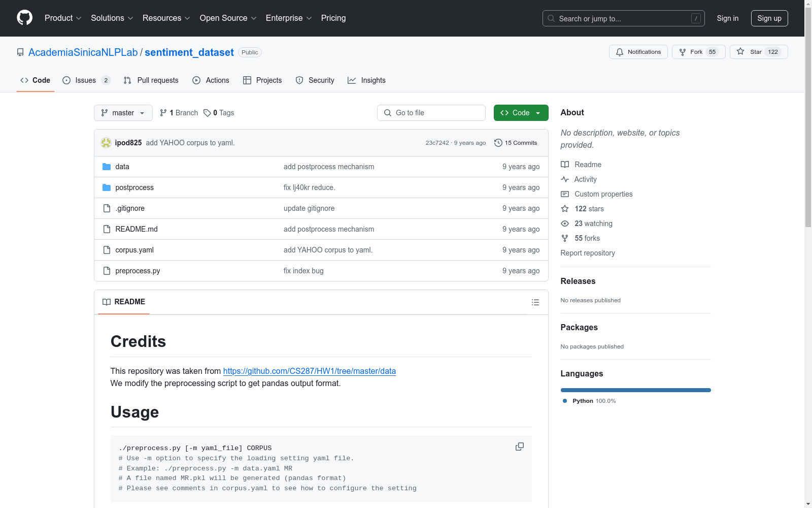
Task: Click the Go to file search box
Action: [x=431, y=113]
